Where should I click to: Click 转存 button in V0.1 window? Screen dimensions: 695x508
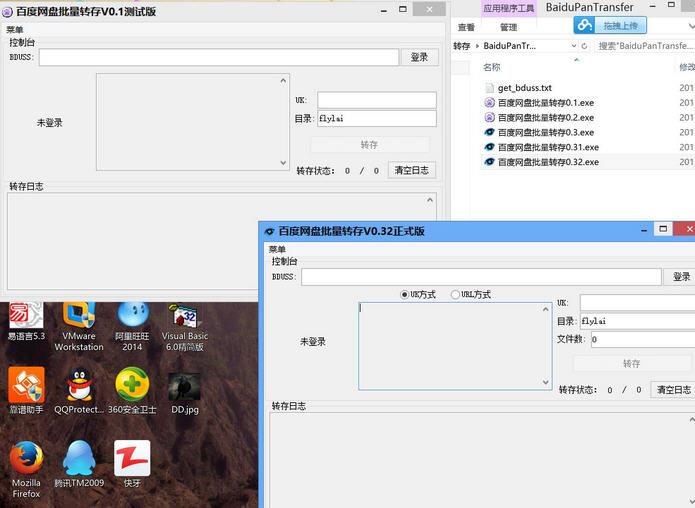pos(370,145)
